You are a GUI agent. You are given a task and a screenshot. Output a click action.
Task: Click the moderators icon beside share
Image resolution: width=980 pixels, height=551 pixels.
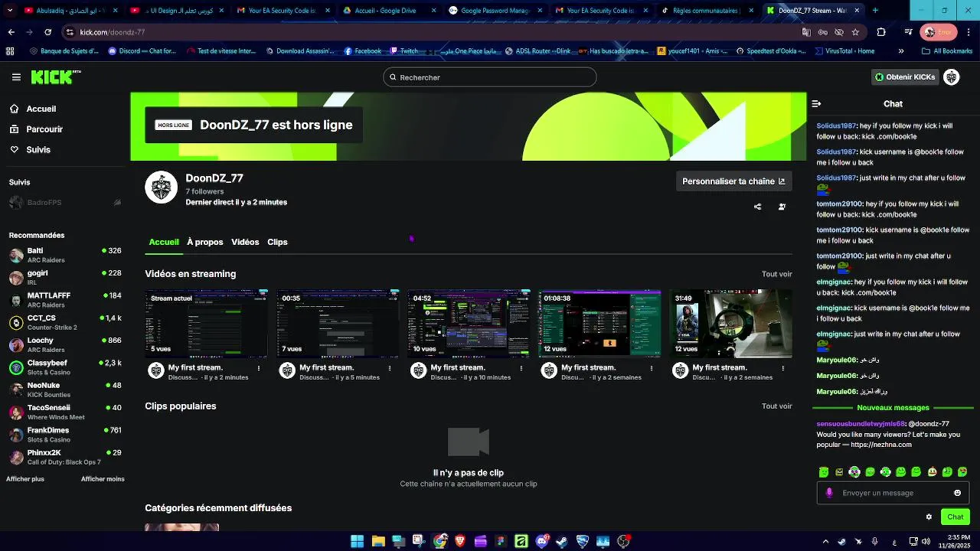(782, 207)
